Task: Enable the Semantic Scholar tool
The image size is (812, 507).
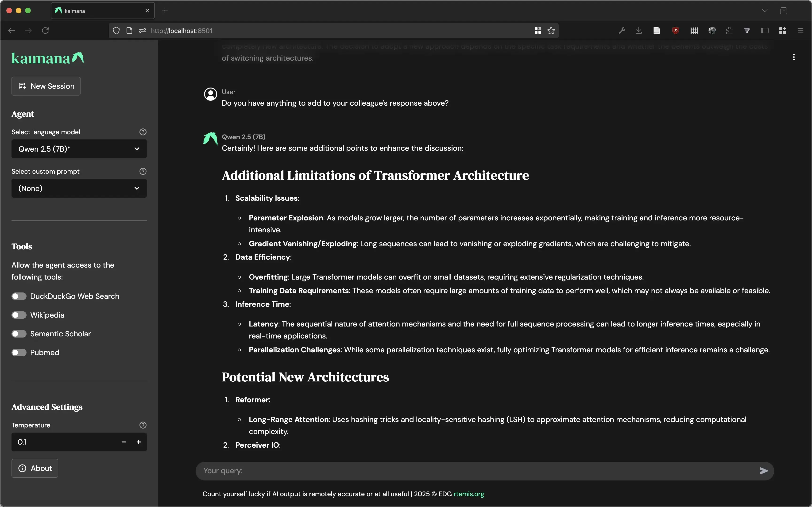Action: (19, 334)
